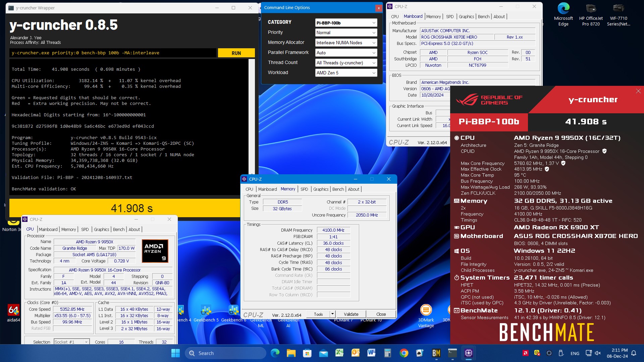Open Calculator from the taskbar

click(388, 353)
